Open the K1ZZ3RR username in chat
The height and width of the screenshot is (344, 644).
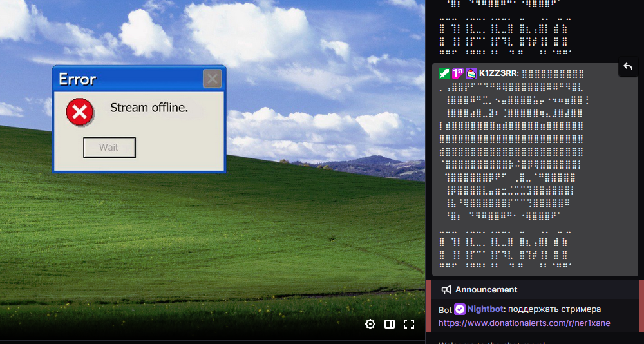(498, 73)
